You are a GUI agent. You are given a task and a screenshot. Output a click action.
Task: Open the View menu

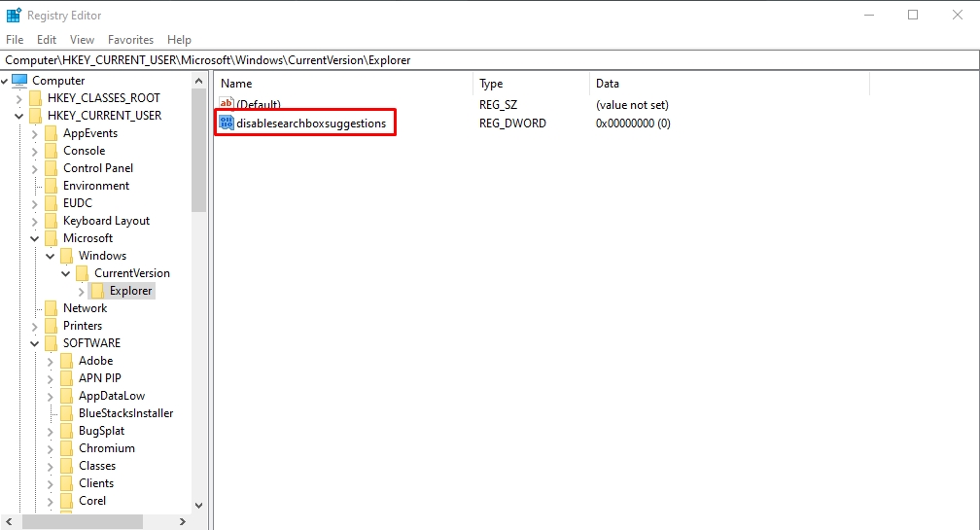(x=82, y=39)
